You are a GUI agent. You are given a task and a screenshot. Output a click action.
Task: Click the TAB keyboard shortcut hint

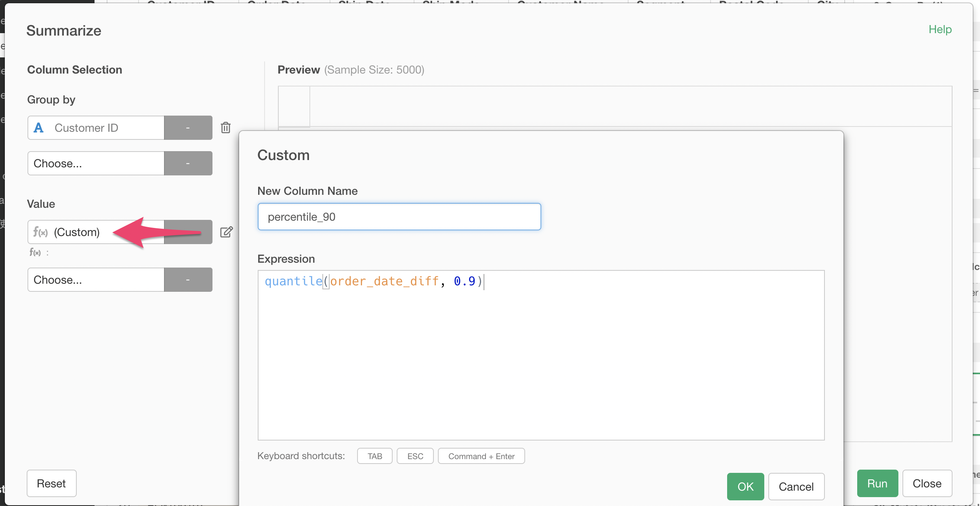point(374,456)
